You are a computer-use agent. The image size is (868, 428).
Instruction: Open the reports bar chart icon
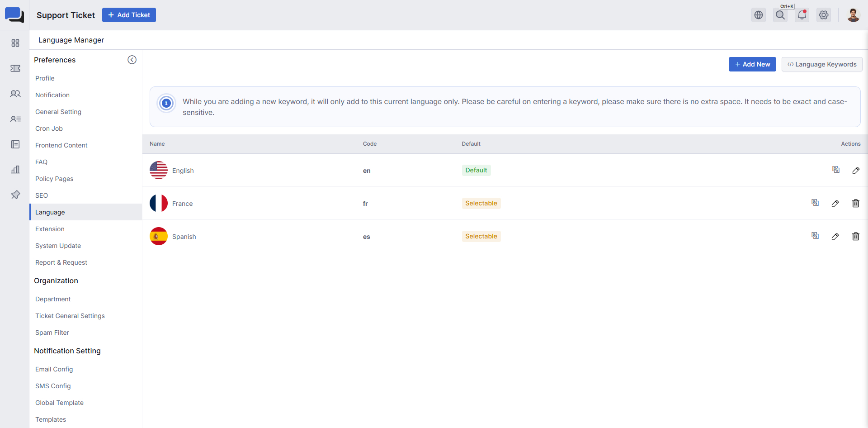[15, 170]
